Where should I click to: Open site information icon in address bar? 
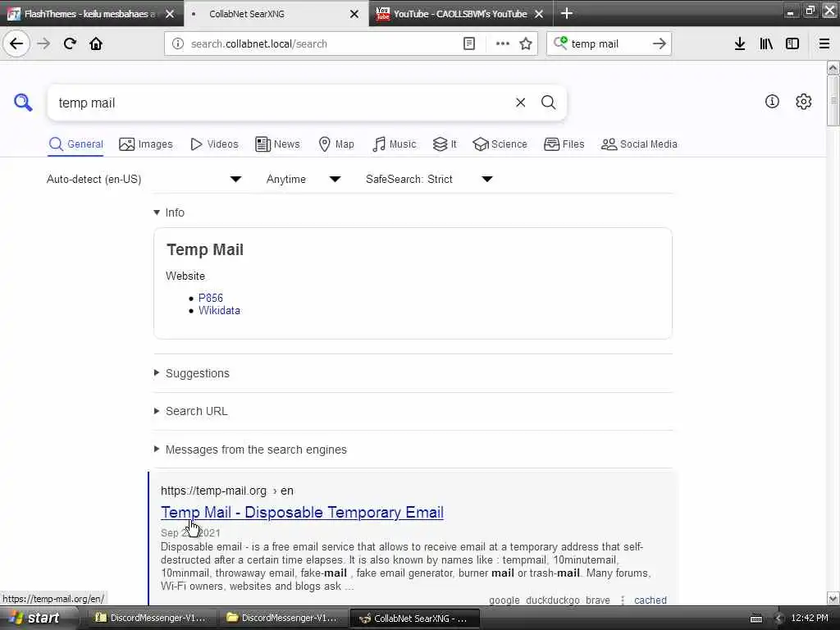[x=178, y=43]
